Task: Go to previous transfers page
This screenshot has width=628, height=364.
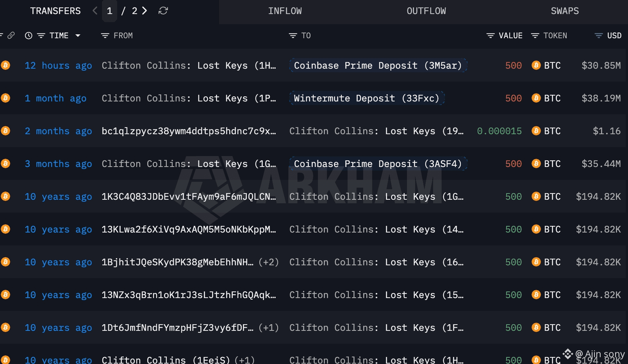Action: click(95, 11)
